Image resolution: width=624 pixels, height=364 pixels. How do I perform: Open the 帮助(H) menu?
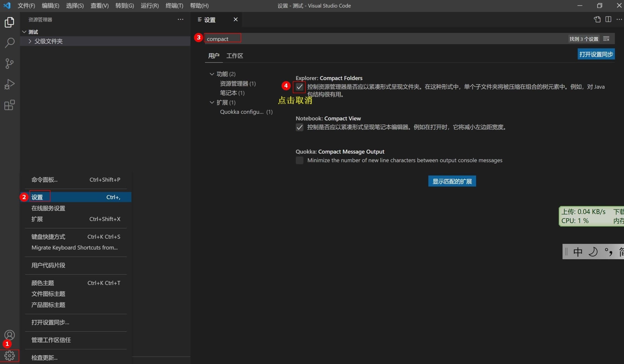point(199,5)
